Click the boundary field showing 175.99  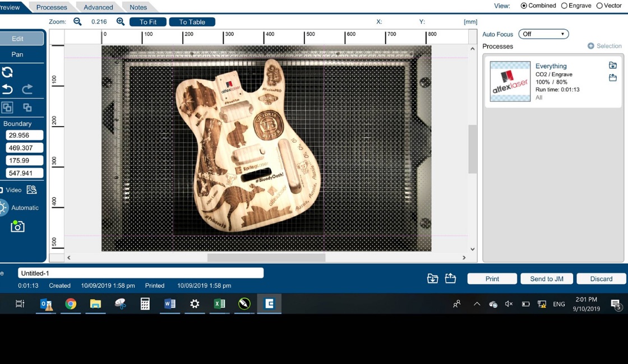tap(25, 160)
